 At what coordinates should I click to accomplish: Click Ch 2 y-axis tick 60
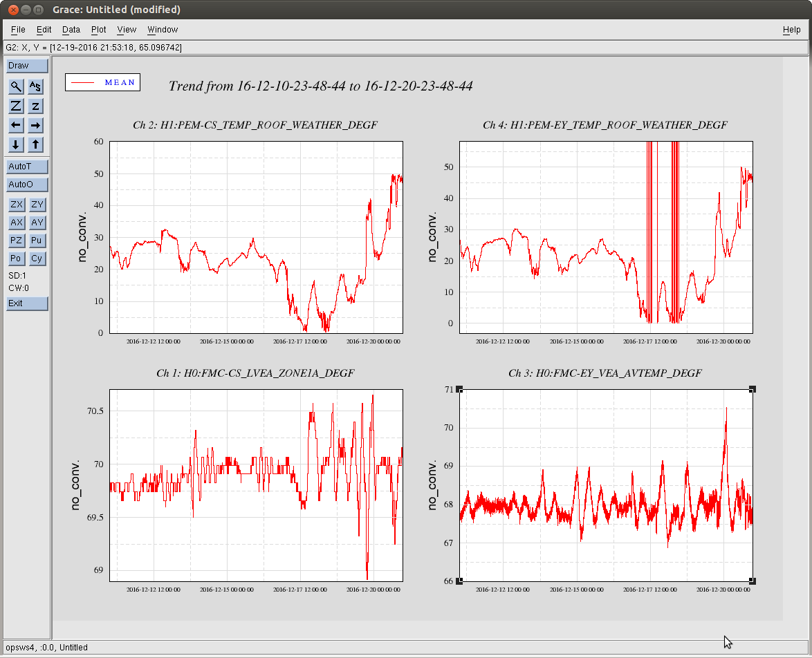[98, 141]
